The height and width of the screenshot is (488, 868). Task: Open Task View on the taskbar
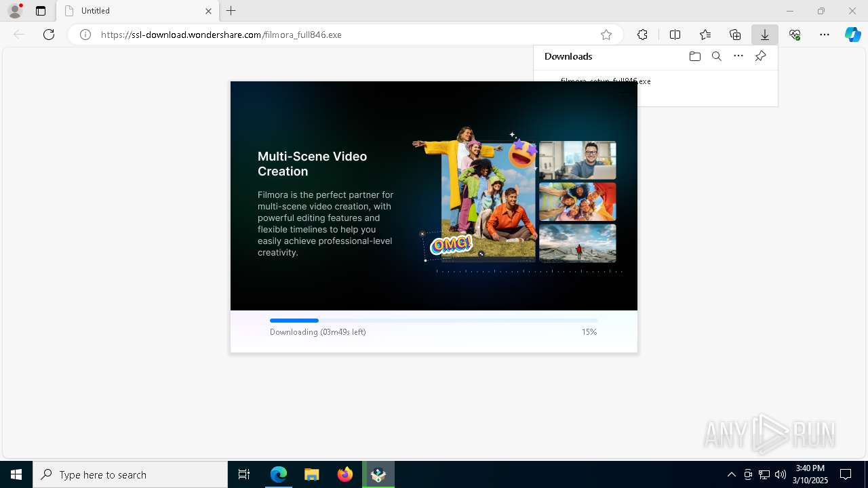[x=244, y=474]
